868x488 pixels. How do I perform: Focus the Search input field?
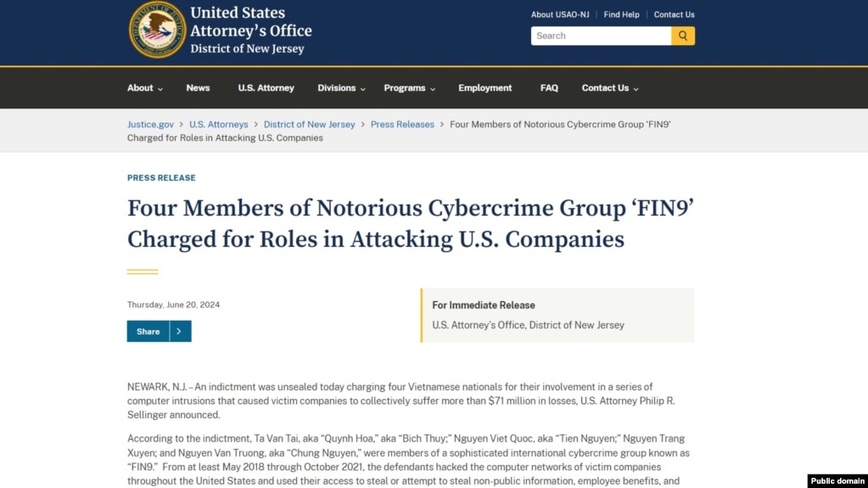click(602, 36)
